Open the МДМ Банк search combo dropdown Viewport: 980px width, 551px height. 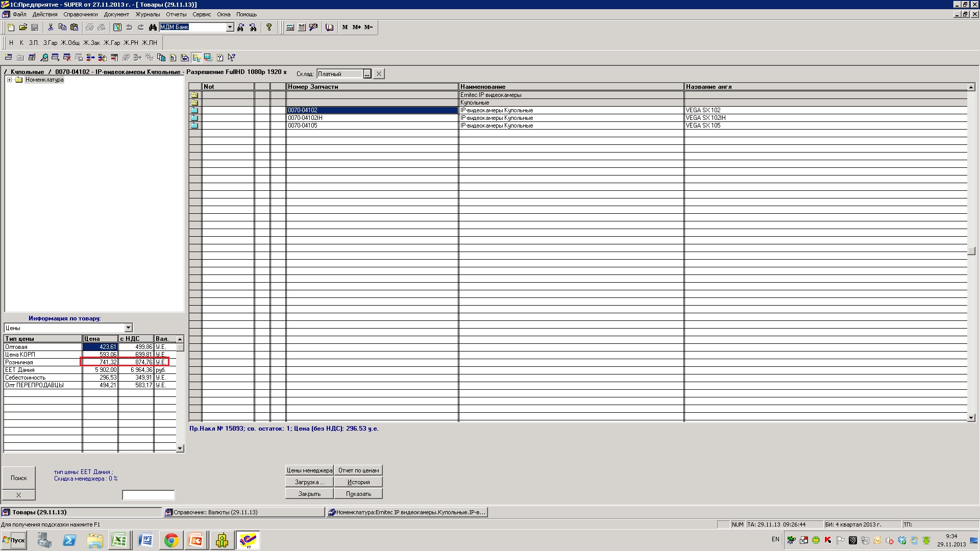pos(230,28)
